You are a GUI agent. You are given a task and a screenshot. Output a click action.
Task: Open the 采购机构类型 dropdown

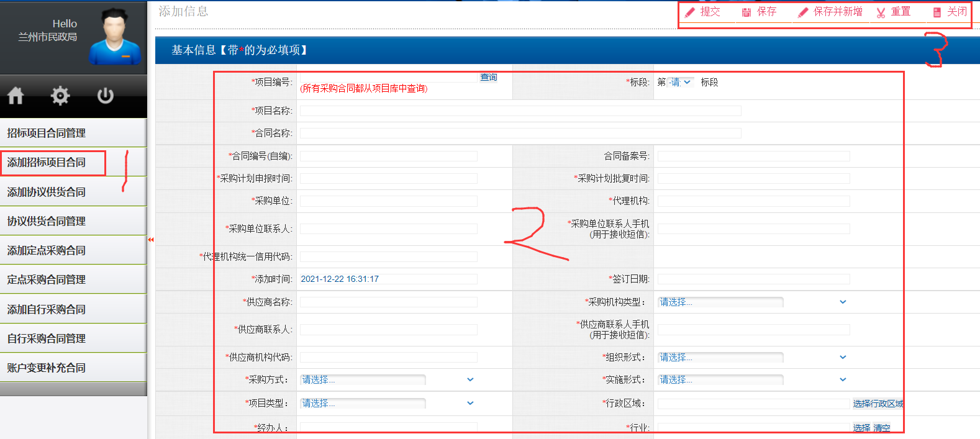tap(753, 302)
